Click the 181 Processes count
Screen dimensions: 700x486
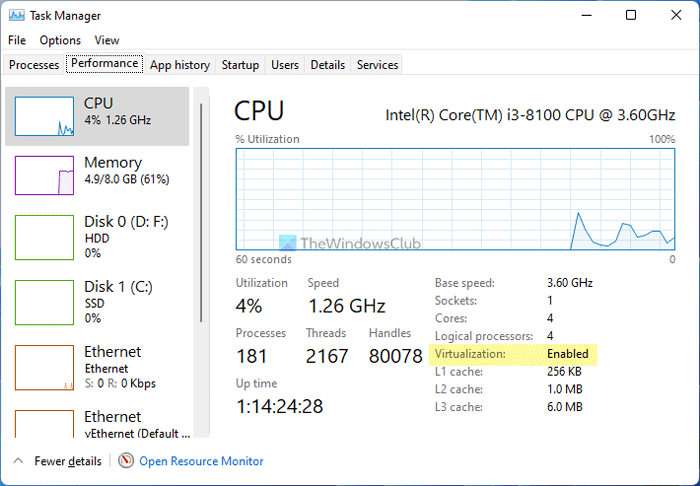click(x=252, y=356)
